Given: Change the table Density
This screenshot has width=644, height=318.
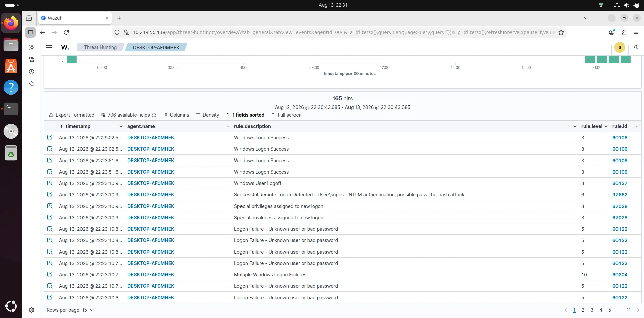Looking at the screenshot, I should pos(207,115).
